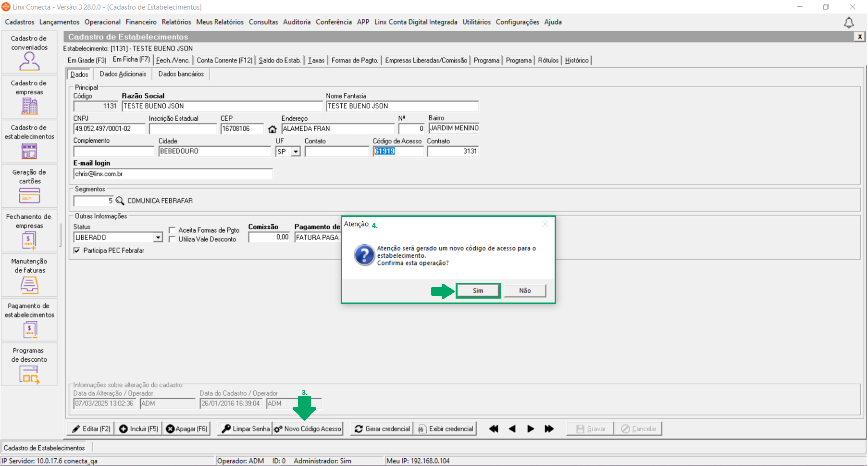Viewport: 868px width, 466px height.
Task: Open Cadastro de empresas in sidebar
Action: click(29, 97)
